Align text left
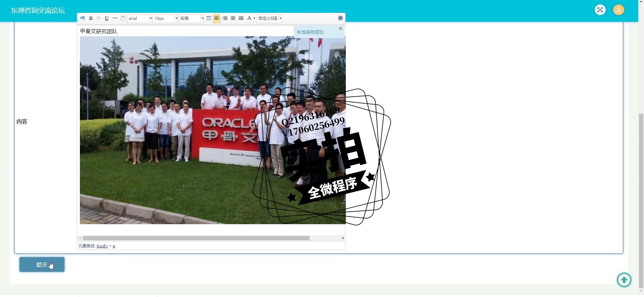This screenshot has height=297, width=644. (217, 18)
